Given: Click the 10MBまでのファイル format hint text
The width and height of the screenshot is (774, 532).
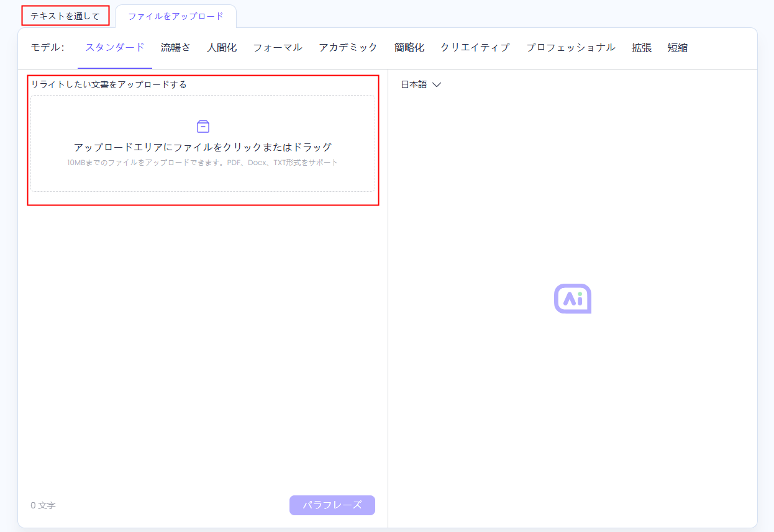Looking at the screenshot, I should click(203, 163).
